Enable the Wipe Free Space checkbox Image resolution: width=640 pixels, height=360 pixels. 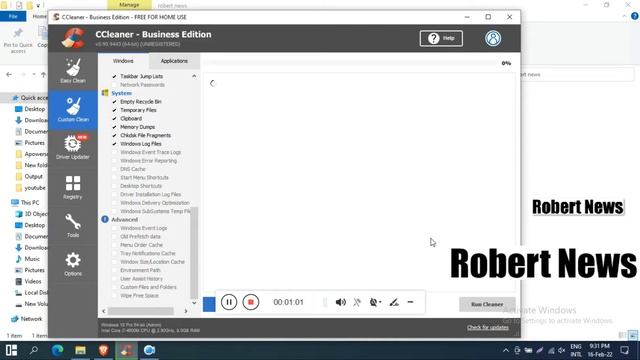[x=114, y=296]
